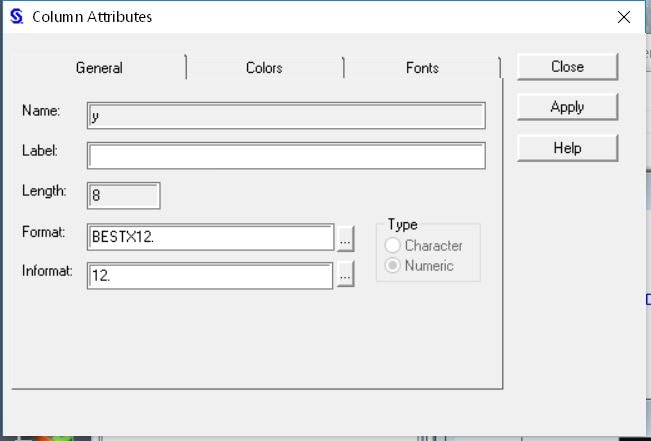Open the Informat browse ellipsis button
This screenshot has height=441, width=651.
click(345, 276)
